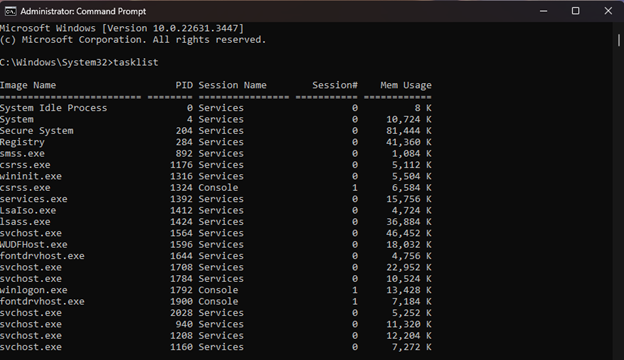Click the 'Administrator: Command Prompt' title text
Viewport: 624px width, 360px height.
pos(83,12)
